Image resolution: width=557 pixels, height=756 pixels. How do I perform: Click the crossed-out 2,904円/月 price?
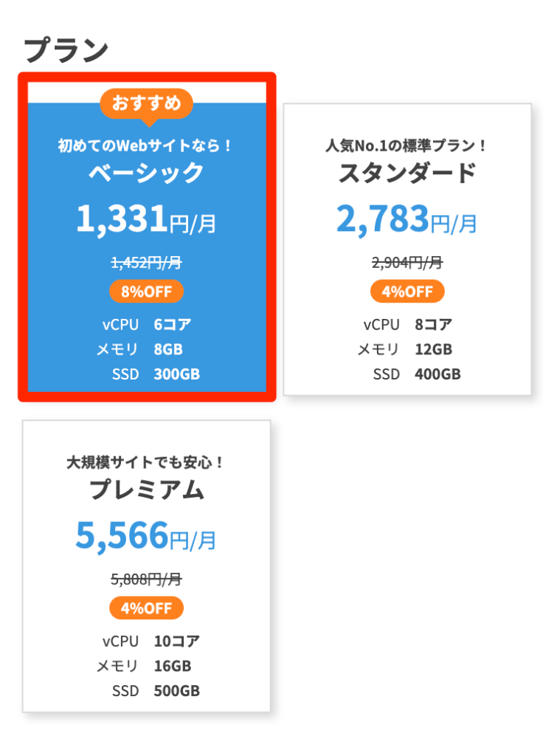pos(407,261)
